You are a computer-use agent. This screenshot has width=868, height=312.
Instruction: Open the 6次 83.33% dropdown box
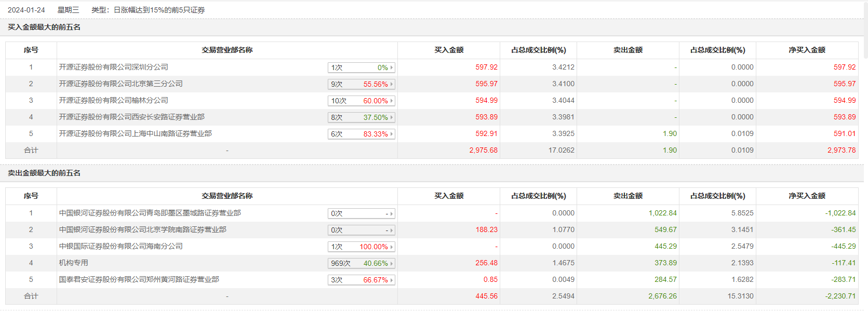click(x=362, y=134)
